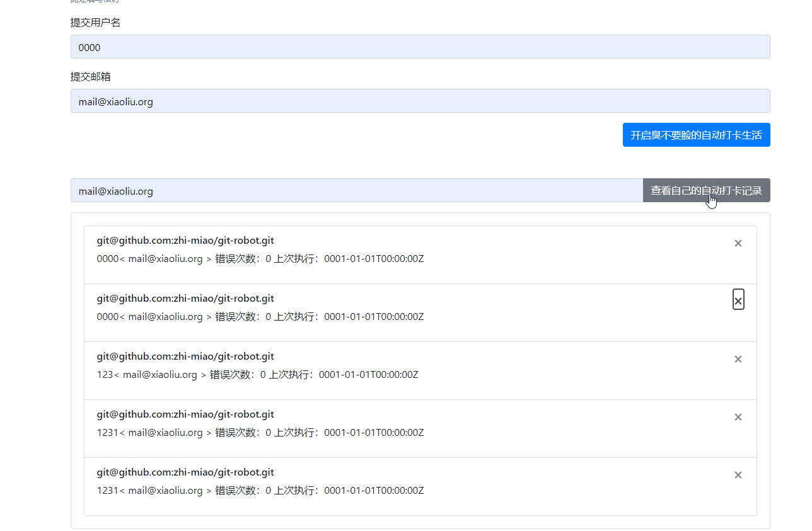
Task: Click the bottom record's '1231< mail@xiaoliu.org' line
Action: pos(260,491)
